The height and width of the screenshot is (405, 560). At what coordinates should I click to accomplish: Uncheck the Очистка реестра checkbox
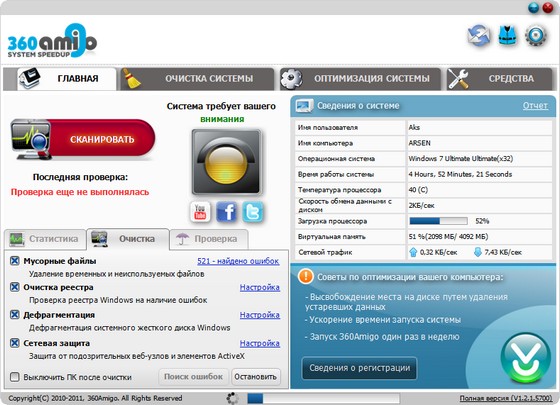click(x=15, y=287)
